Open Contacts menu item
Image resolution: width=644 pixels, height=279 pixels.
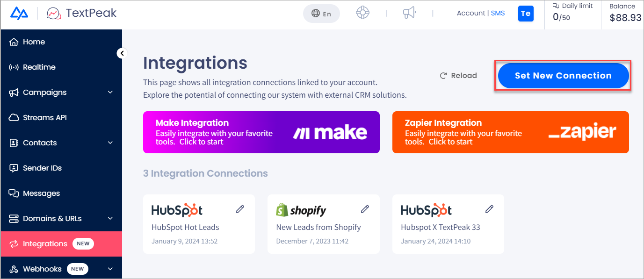(x=61, y=143)
